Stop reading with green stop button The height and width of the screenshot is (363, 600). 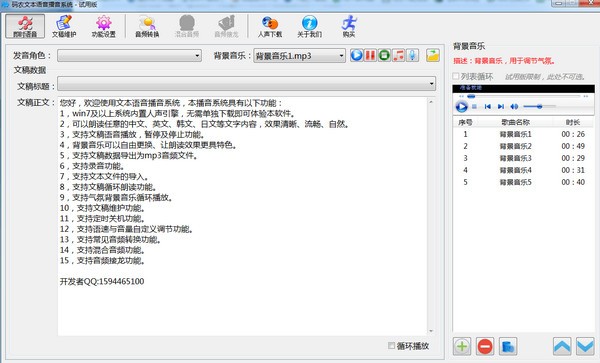(384, 55)
